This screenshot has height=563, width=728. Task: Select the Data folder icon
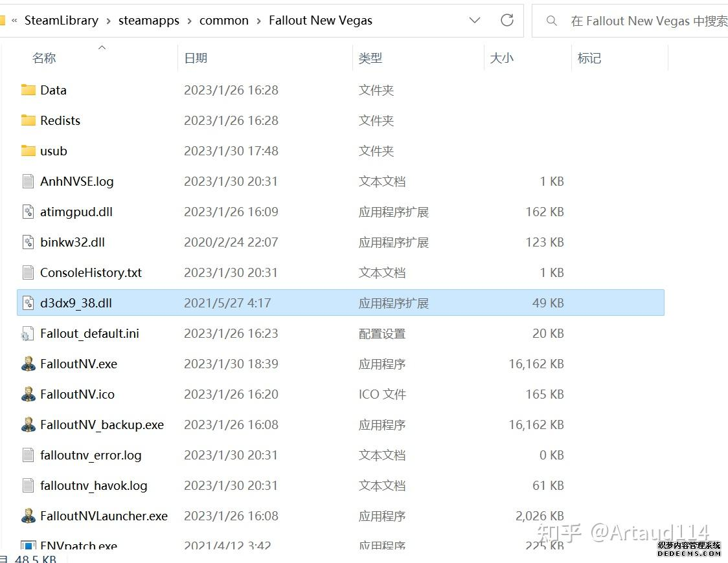click(28, 90)
